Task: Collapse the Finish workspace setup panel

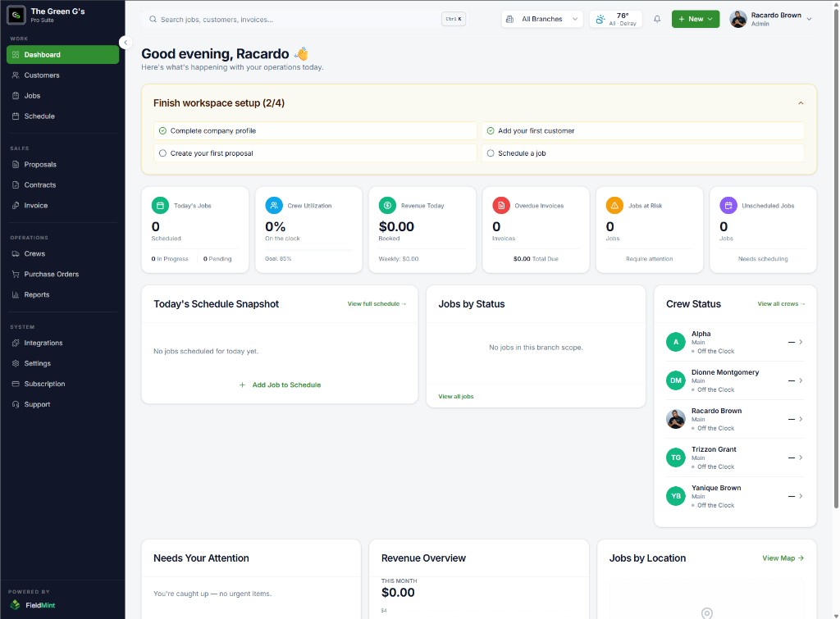Action: 801,102
